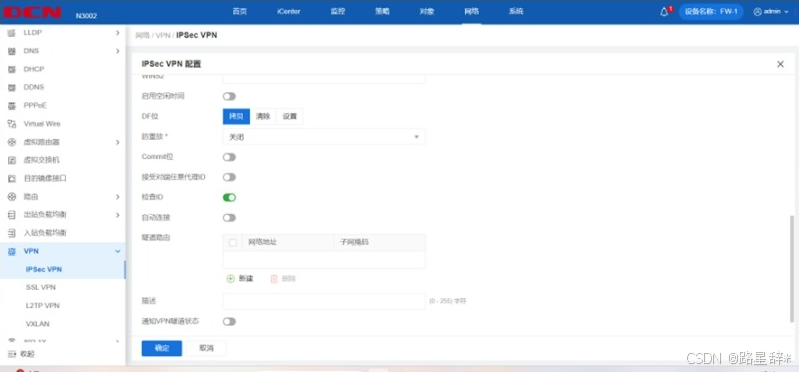This screenshot has width=799, height=372.
Task: Expand the LLDP submenu chevron
Action: point(118,33)
